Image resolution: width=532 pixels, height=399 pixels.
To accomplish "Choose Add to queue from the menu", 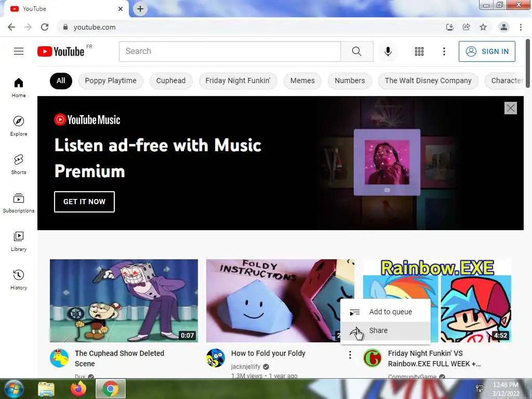I will [385, 312].
